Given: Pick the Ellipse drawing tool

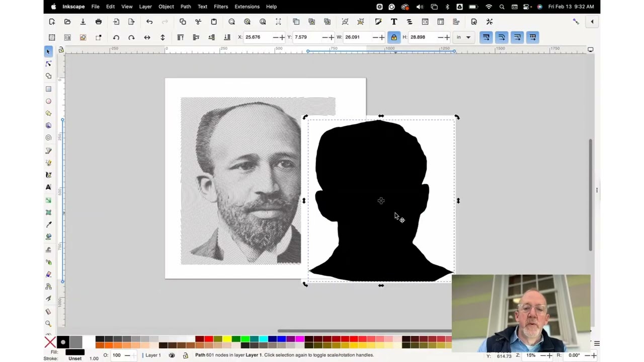Looking at the screenshot, I should (x=48, y=101).
